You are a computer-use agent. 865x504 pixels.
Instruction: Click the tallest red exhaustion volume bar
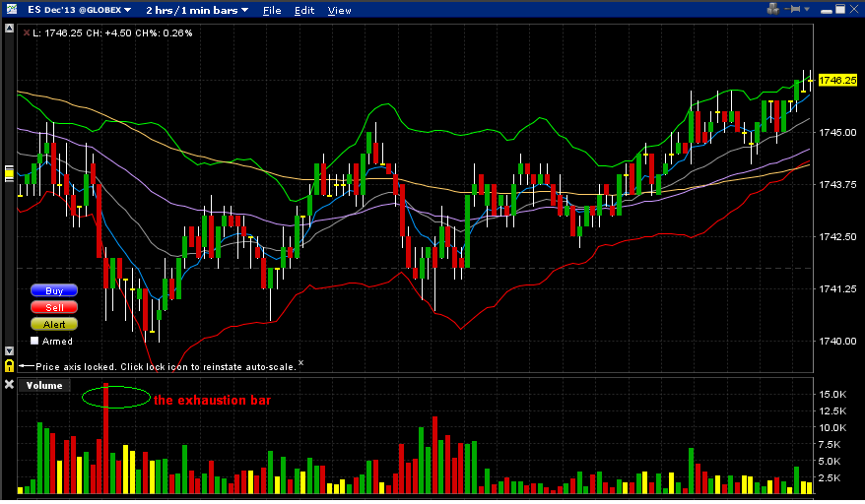(106, 438)
